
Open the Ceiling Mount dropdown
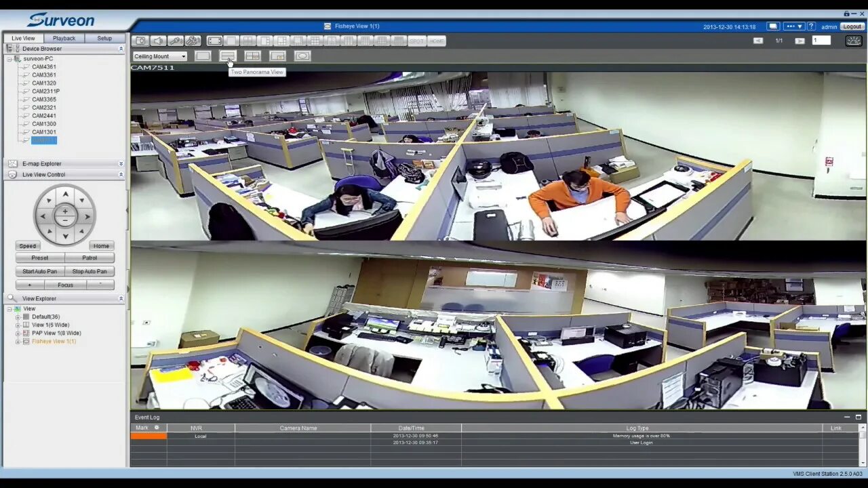click(x=160, y=56)
